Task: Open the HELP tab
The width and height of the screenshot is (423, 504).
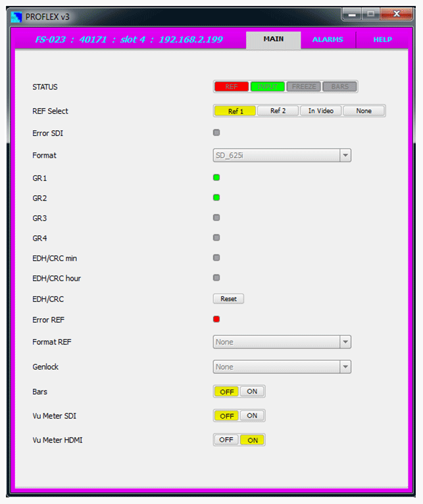Action: 382,39
